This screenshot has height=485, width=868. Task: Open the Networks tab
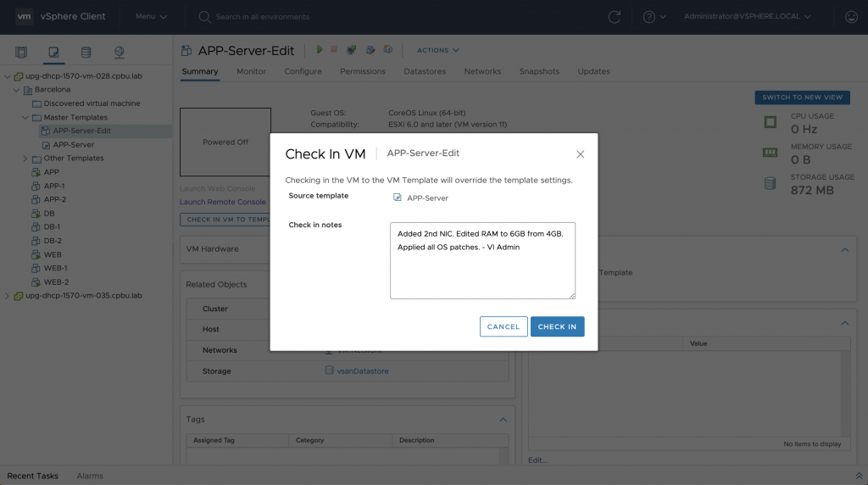(x=482, y=71)
